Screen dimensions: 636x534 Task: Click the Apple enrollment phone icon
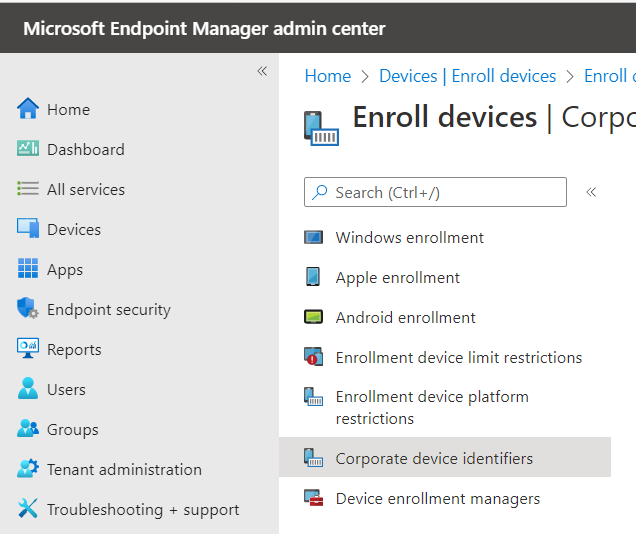click(313, 277)
